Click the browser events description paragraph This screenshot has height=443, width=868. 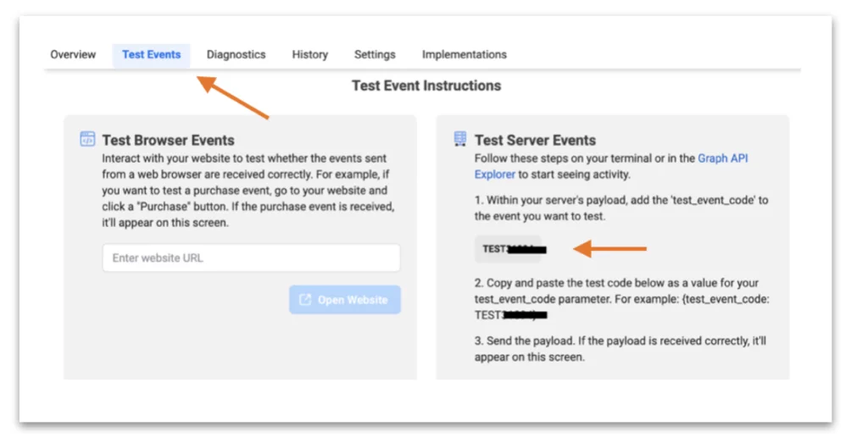point(248,191)
